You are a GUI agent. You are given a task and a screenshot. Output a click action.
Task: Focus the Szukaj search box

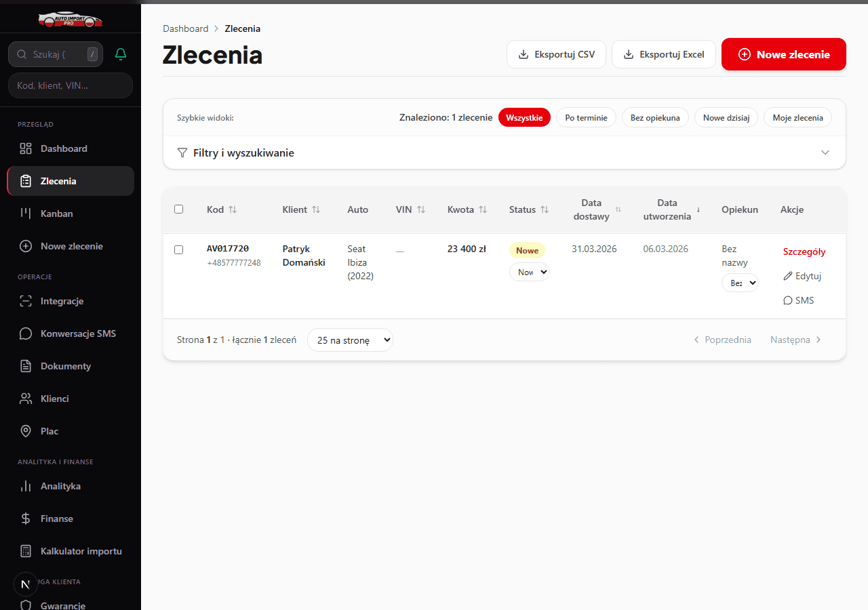[56, 54]
